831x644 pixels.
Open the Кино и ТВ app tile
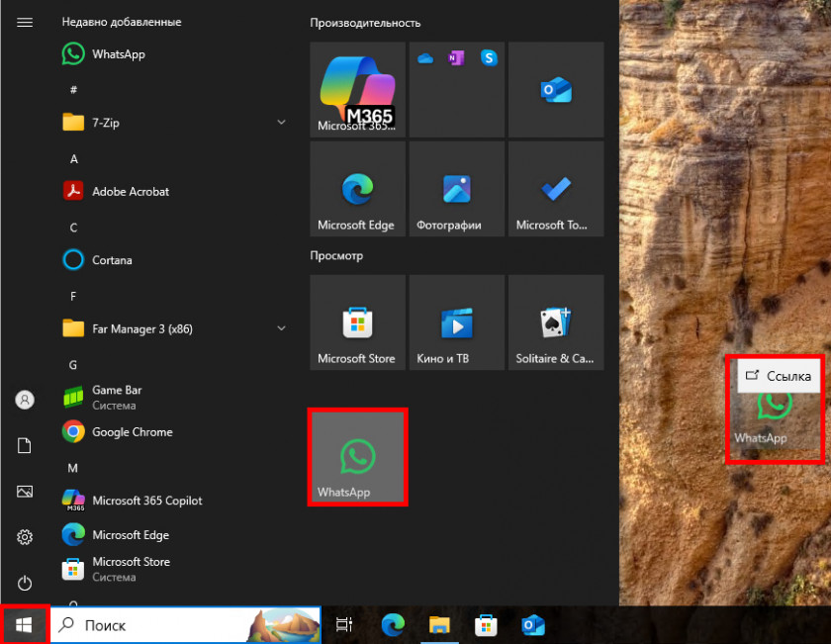tap(456, 322)
